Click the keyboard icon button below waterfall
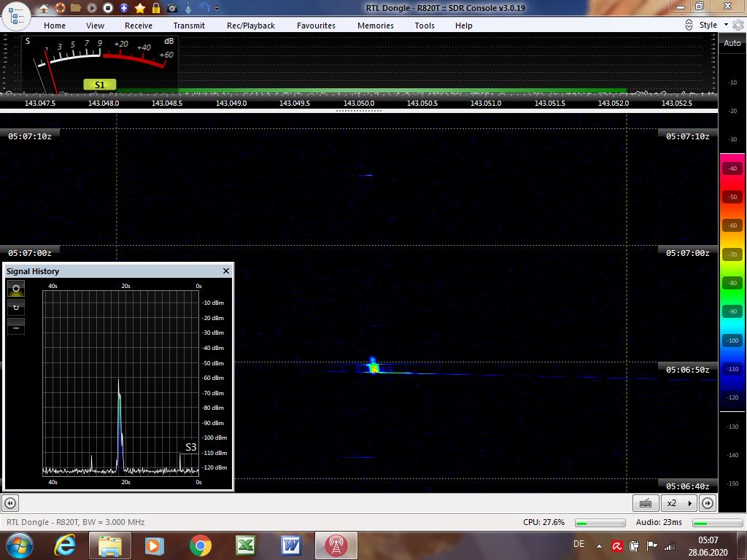Screen dimensions: 747x560 646,503
